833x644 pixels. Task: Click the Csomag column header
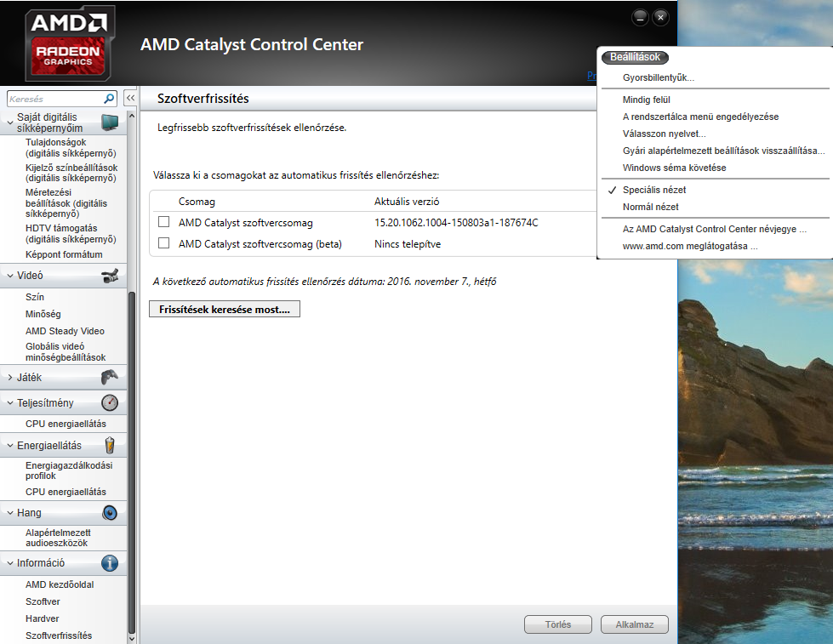tap(197, 202)
